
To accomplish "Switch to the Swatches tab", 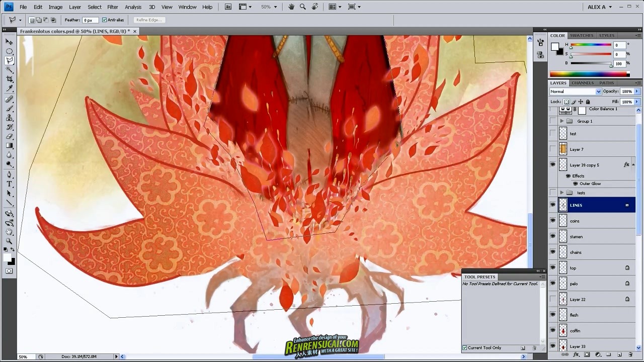I will tap(582, 36).
